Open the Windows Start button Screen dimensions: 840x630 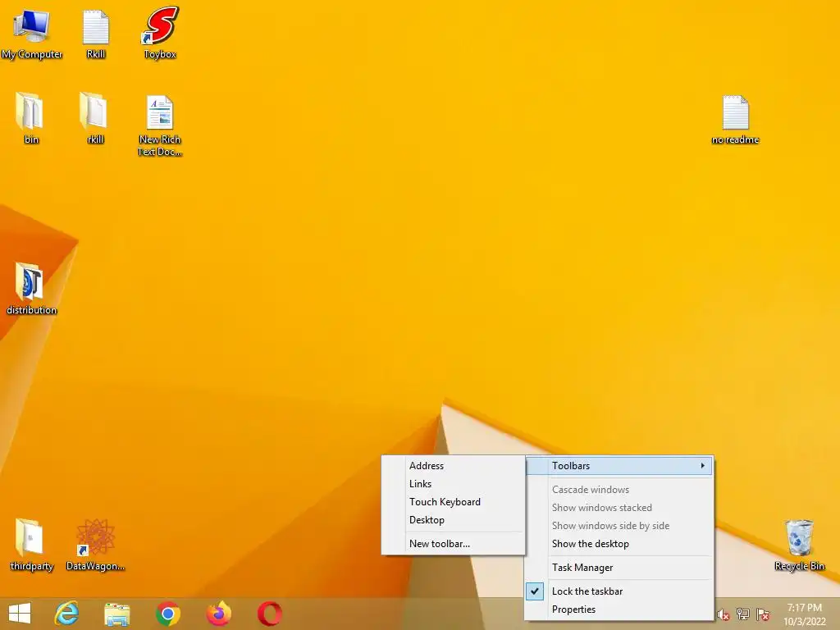[x=20, y=614]
